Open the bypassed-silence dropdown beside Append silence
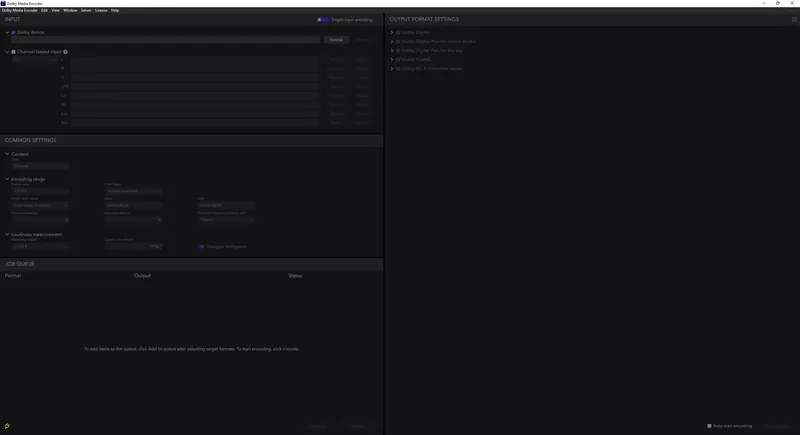This screenshot has width=800, height=435. pos(226,219)
